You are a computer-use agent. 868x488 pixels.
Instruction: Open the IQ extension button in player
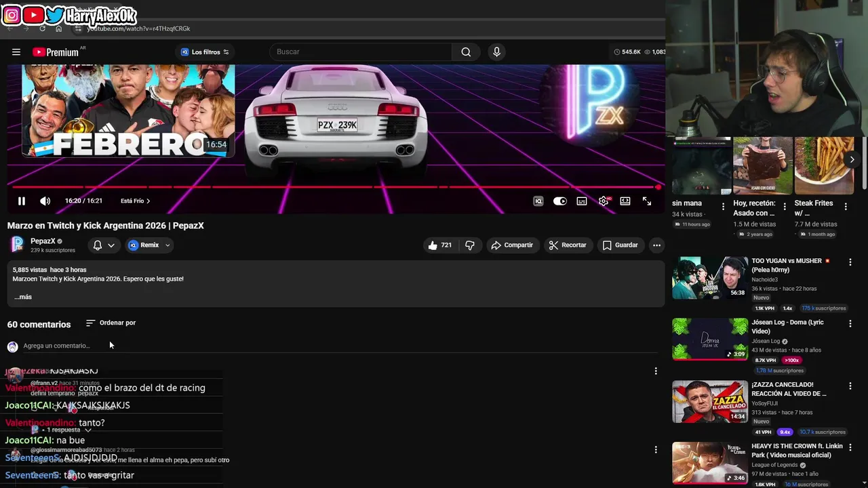(x=538, y=201)
